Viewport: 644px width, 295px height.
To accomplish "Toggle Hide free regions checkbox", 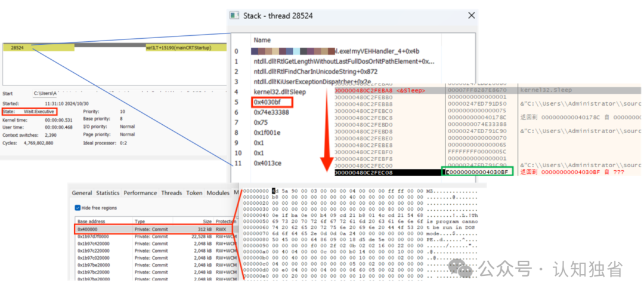I will pyautogui.click(x=78, y=208).
